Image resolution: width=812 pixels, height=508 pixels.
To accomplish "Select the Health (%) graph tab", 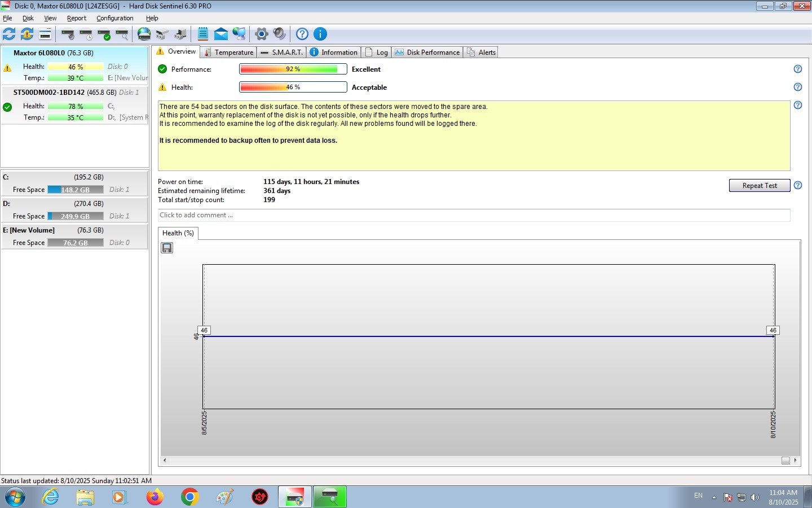I will coord(178,233).
